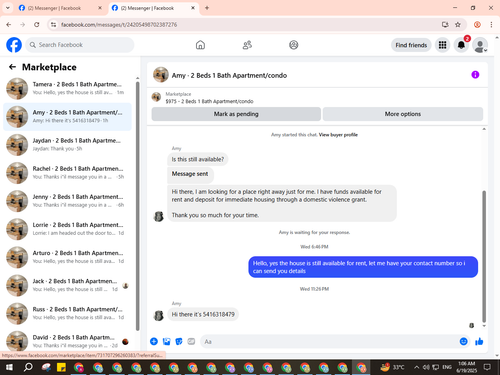The image size is (500, 375).
Task: Click the message text field Aa
Action: [x=328, y=342]
